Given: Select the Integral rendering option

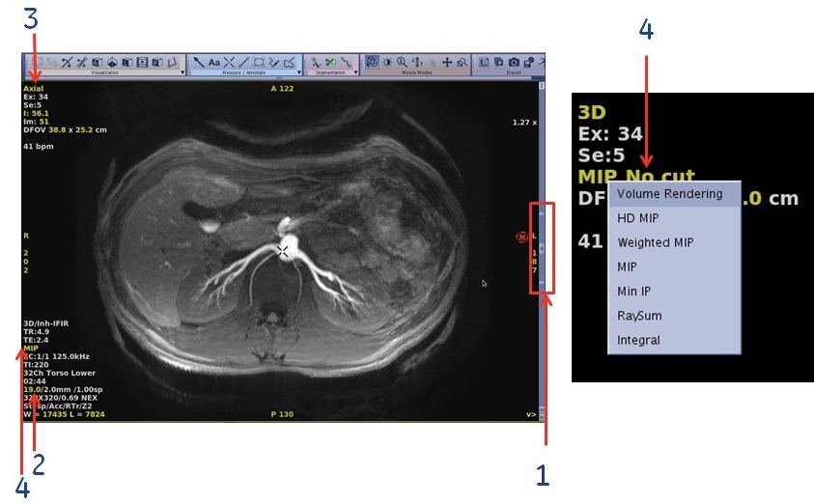Looking at the screenshot, I should pyautogui.click(x=638, y=340).
